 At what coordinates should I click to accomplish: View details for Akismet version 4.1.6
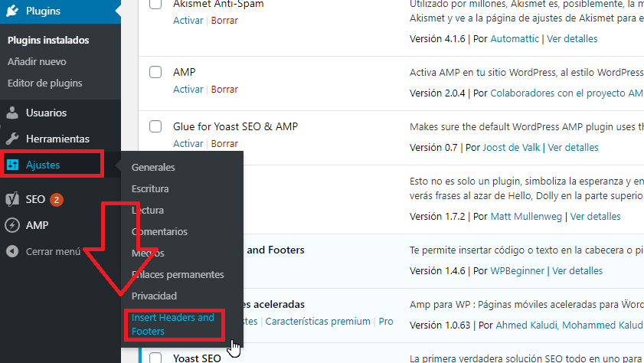pyautogui.click(x=572, y=38)
